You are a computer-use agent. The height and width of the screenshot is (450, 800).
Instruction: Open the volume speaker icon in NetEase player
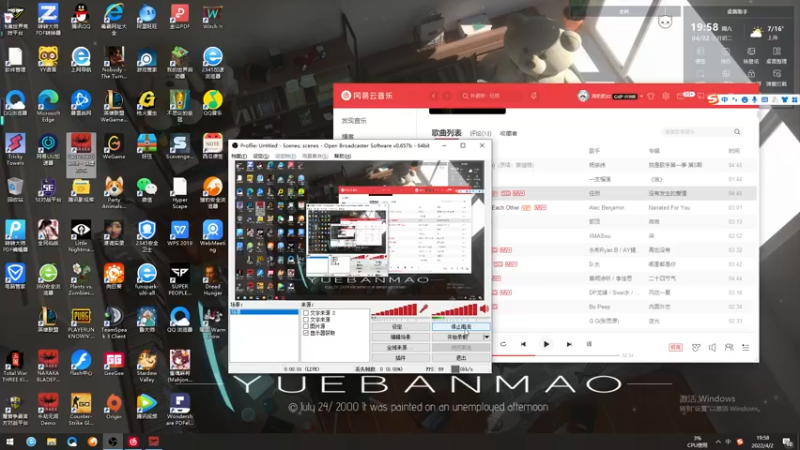(712, 347)
